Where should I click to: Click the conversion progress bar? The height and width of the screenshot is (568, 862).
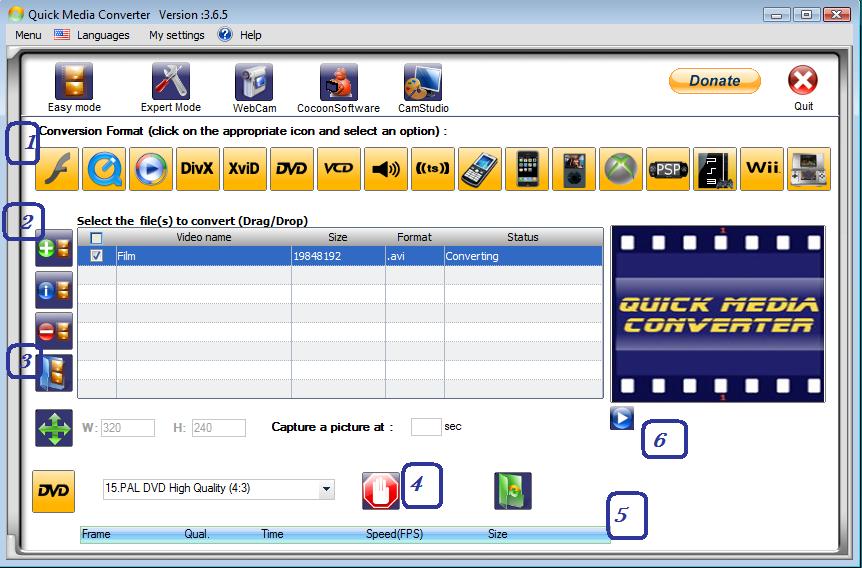[x=345, y=534]
